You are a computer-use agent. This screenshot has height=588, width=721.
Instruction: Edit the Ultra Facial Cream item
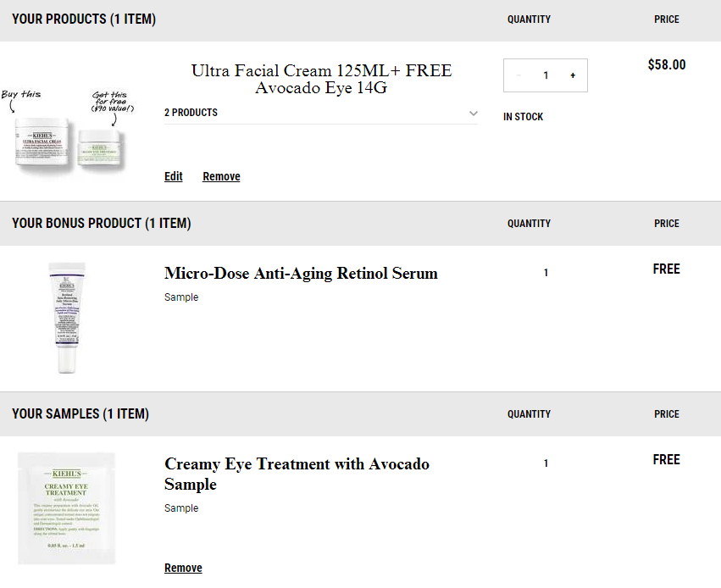tap(174, 176)
